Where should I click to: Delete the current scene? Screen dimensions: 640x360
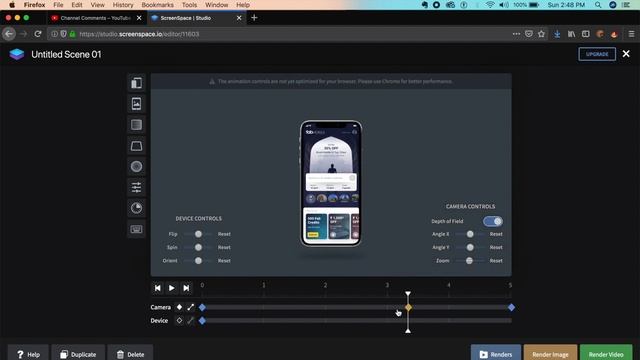(x=130, y=354)
